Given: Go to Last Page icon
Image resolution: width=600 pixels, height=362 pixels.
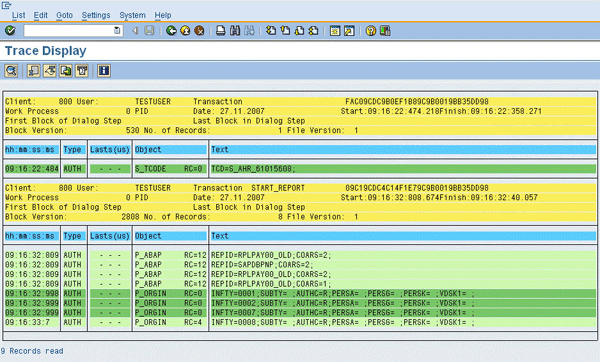Looking at the screenshot, I should click(313, 31).
